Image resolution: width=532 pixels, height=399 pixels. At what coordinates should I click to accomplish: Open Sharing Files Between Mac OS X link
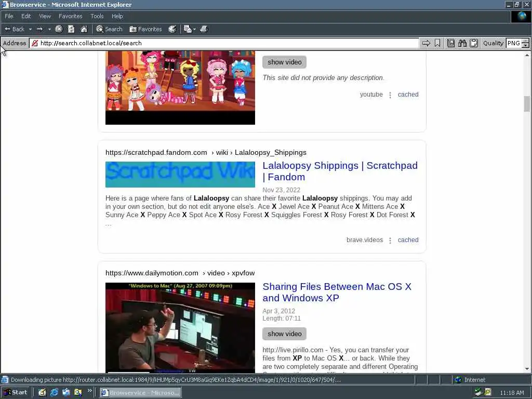tap(337, 292)
